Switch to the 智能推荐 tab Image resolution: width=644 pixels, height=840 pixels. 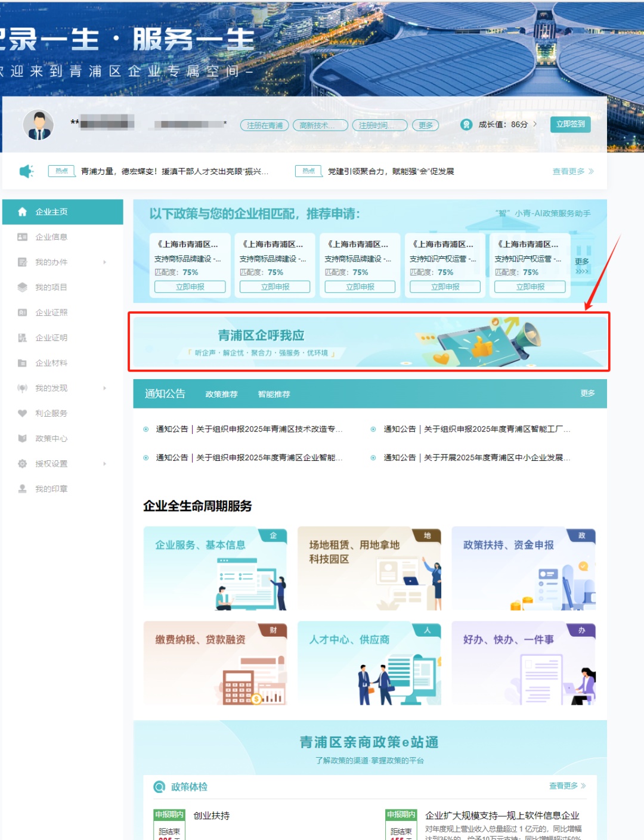coord(274,394)
